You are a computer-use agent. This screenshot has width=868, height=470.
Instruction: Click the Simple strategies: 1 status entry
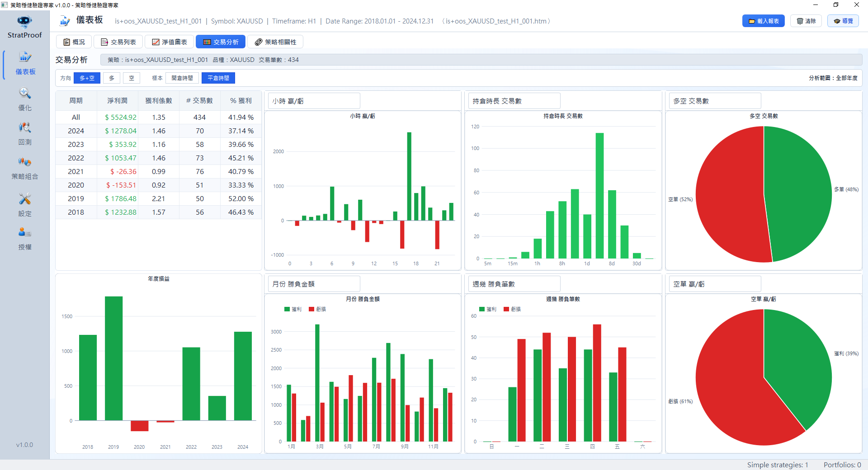point(777,465)
